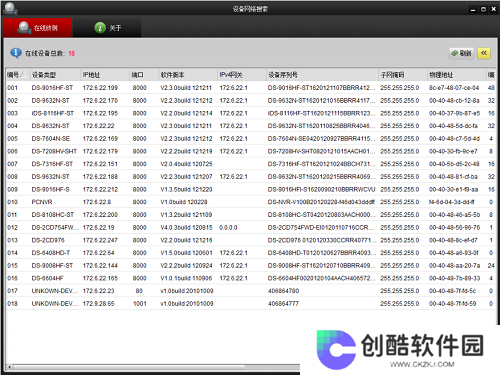Select the IP address 172.6.22.151

[100, 164]
